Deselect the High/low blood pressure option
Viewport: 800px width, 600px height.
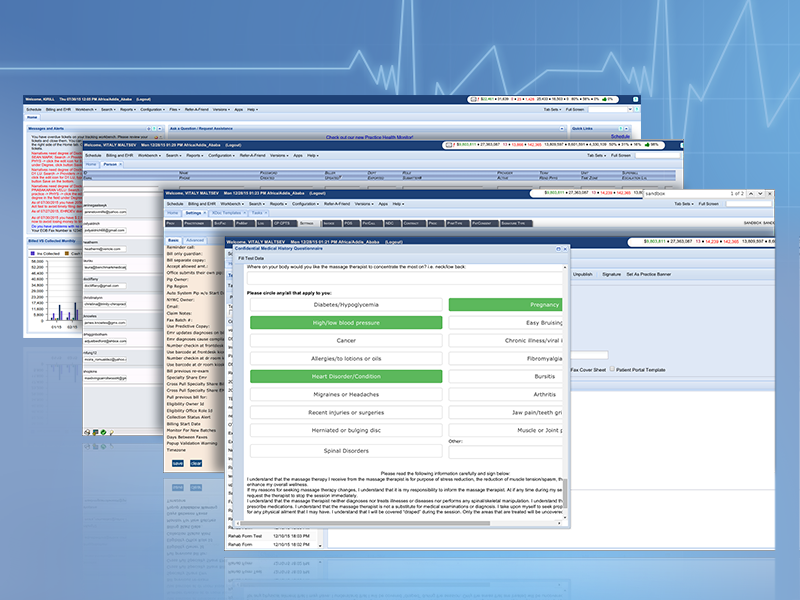click(x=346, y=322)
